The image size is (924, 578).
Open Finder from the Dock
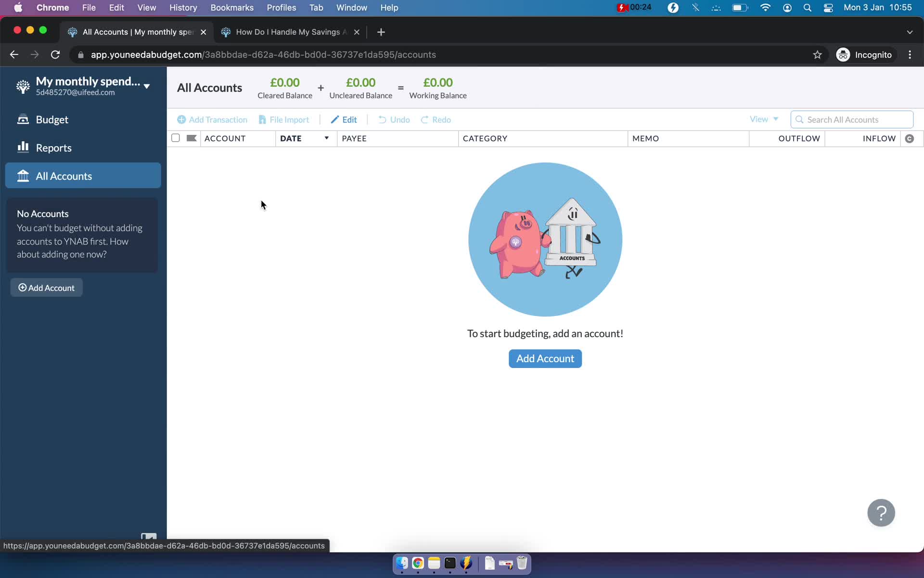[402, 563]
